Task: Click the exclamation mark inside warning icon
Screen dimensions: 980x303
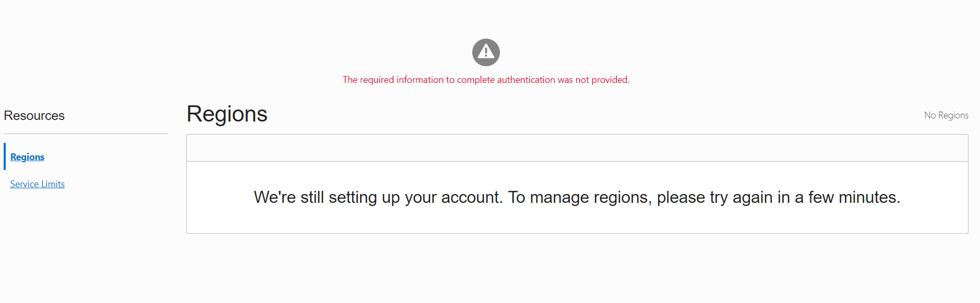Action: 486,52
